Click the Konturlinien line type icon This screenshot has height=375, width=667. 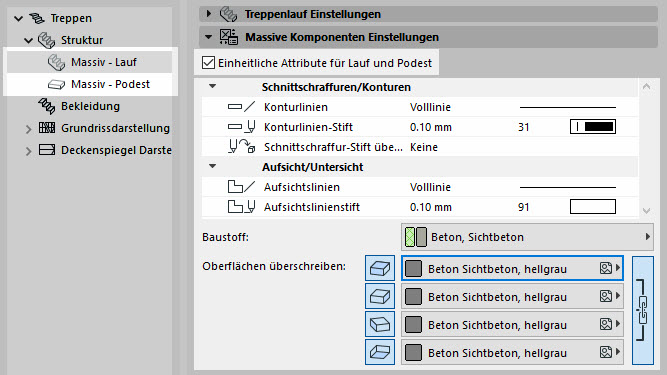tap(241, 107)
